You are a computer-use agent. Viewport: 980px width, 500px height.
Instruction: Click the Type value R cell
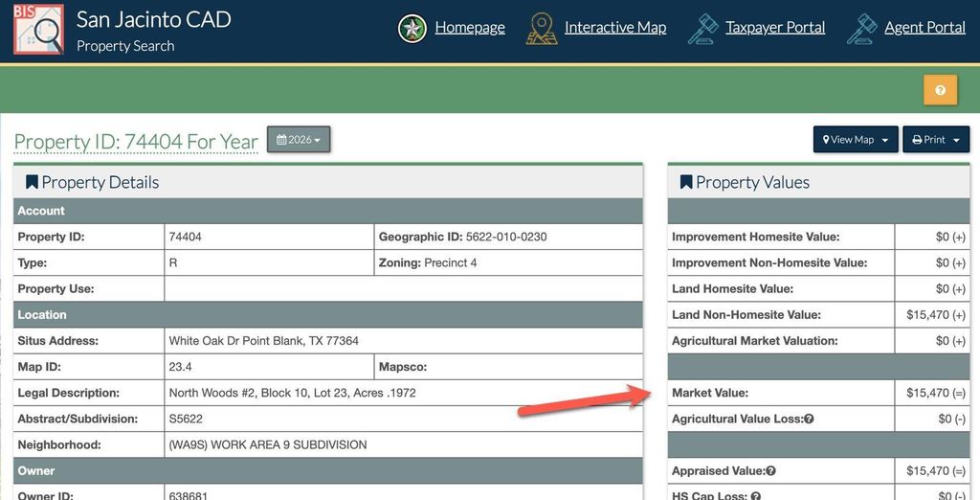[x=269, y=262]
